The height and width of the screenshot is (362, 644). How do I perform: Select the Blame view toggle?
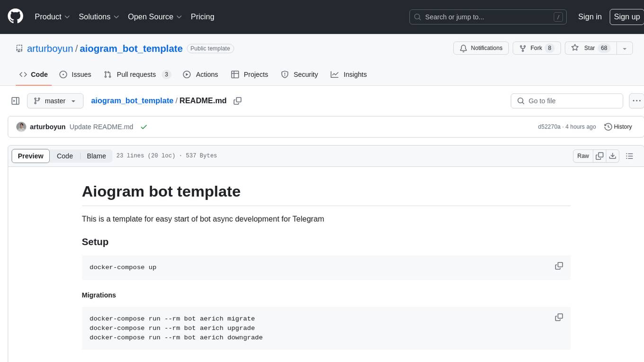[96, 156]
